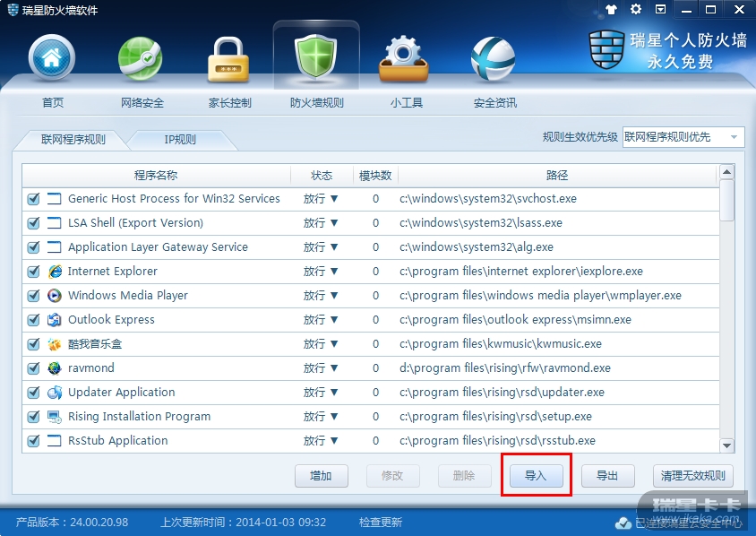Screen dimensions: 756x536
Task: Sort by 路径 column header
Action: (557, 176)
